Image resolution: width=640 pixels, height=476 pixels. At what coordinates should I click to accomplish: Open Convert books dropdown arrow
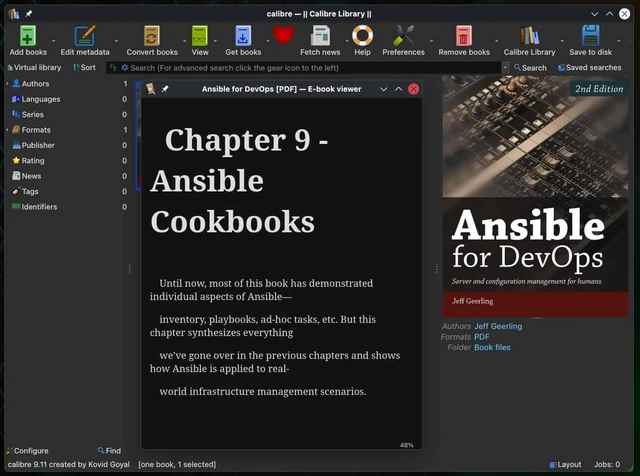point(184,41)
